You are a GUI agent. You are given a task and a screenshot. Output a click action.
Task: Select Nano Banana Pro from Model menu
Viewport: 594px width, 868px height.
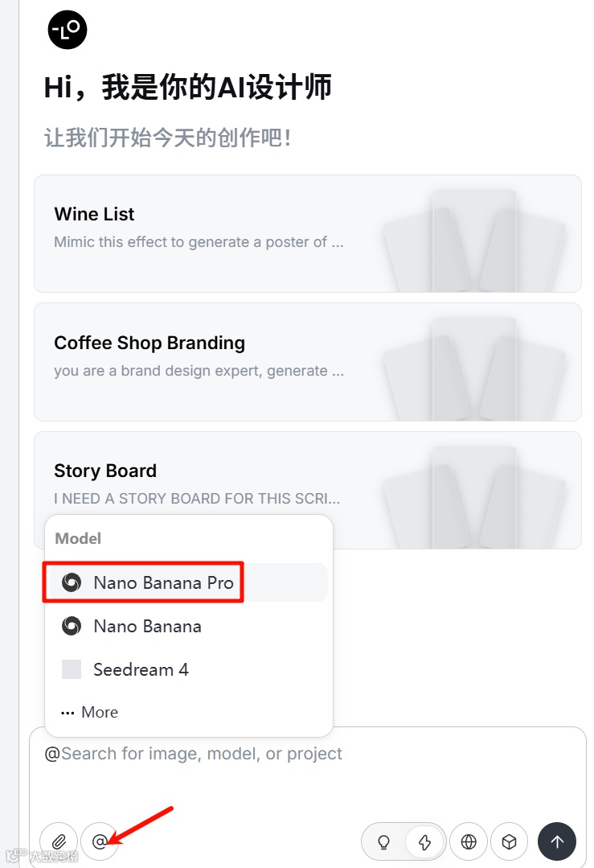(x=163, y=582)
